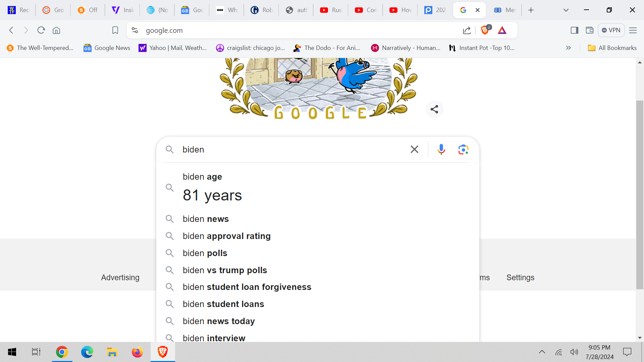Click the Google Doodle image

click(x=319, y=88)
